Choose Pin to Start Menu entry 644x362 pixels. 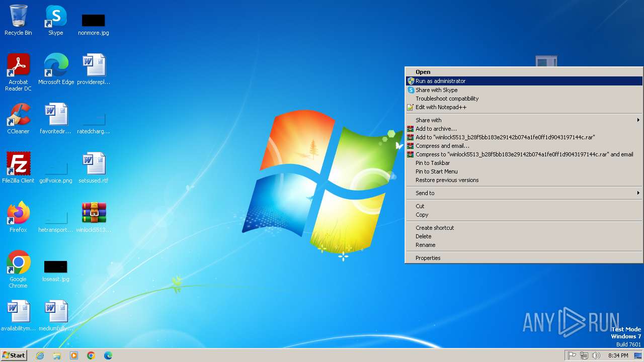pos(524,171)
